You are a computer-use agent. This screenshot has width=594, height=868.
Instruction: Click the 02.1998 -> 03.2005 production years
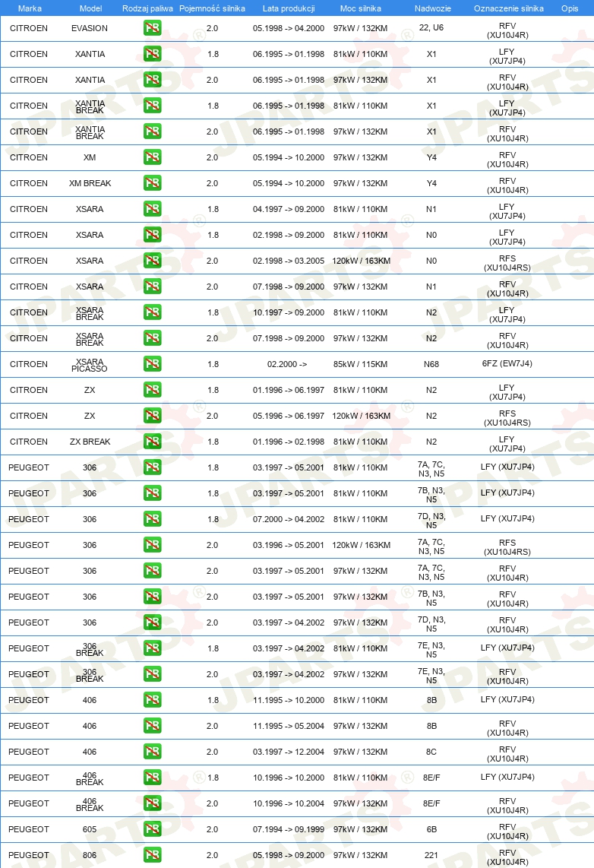coord(289,261)
